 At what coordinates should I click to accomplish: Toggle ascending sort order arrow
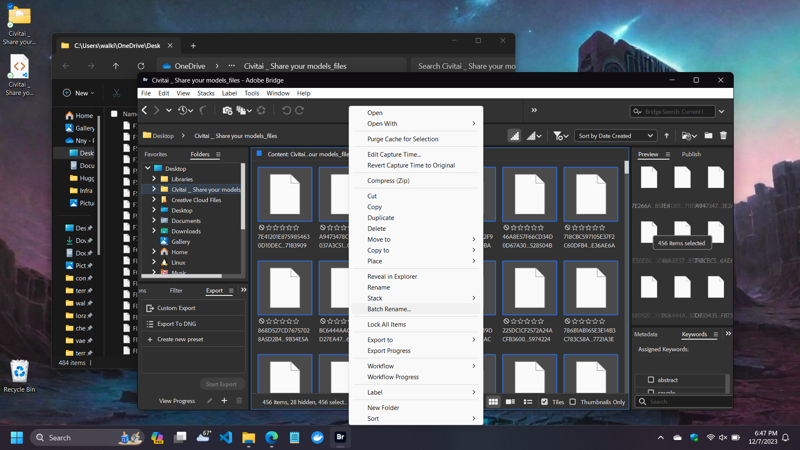pos(666,136)
